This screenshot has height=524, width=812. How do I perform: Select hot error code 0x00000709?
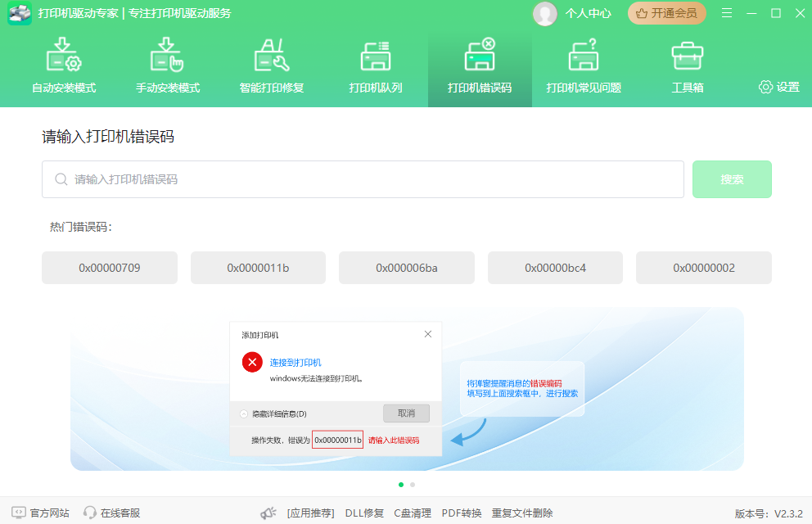tap(110, 268)
